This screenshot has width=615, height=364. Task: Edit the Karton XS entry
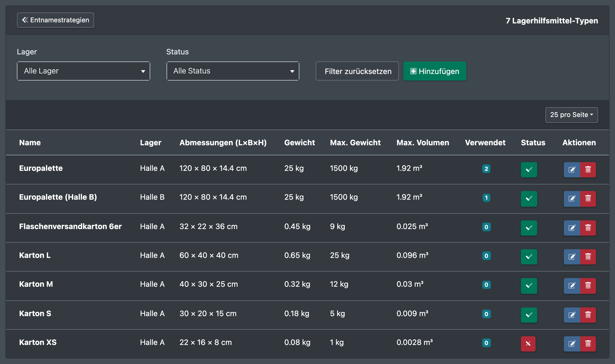(x=572, y=344)
